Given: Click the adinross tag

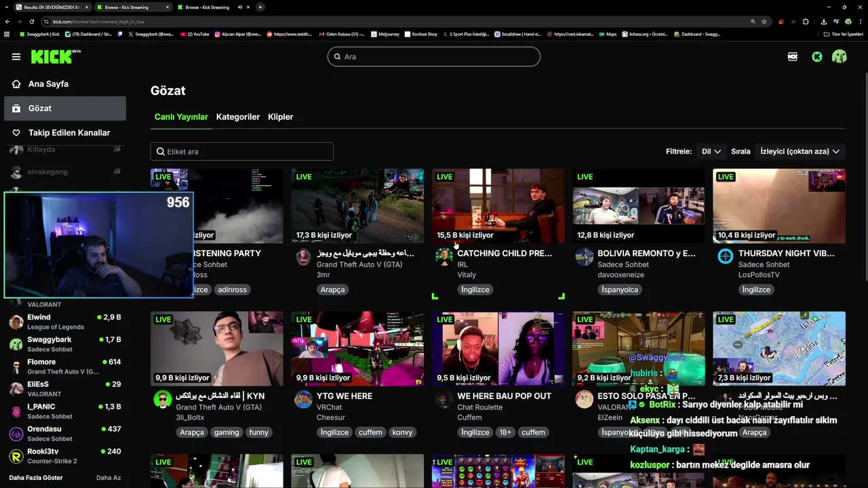Looking at the screenshot, I should point(232,289).
